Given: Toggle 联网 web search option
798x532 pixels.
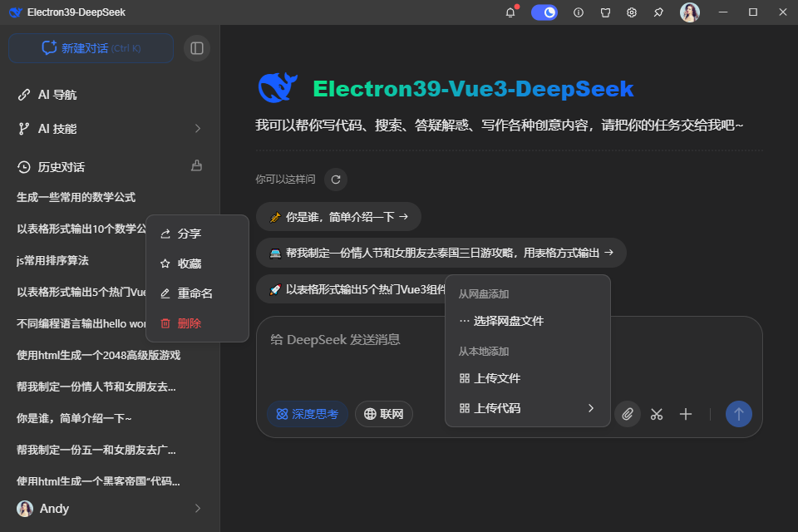Looking at the screenshot, I should tap(384, 414).
